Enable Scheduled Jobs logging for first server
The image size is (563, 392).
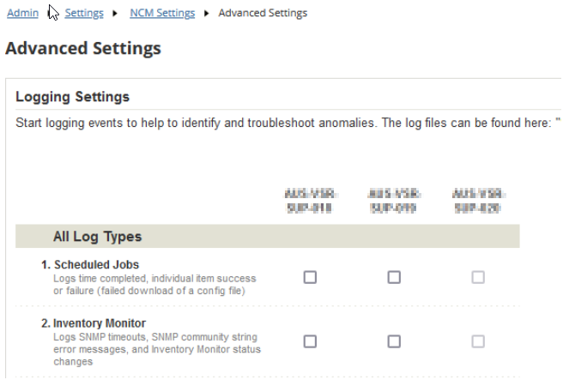[310, 277]
